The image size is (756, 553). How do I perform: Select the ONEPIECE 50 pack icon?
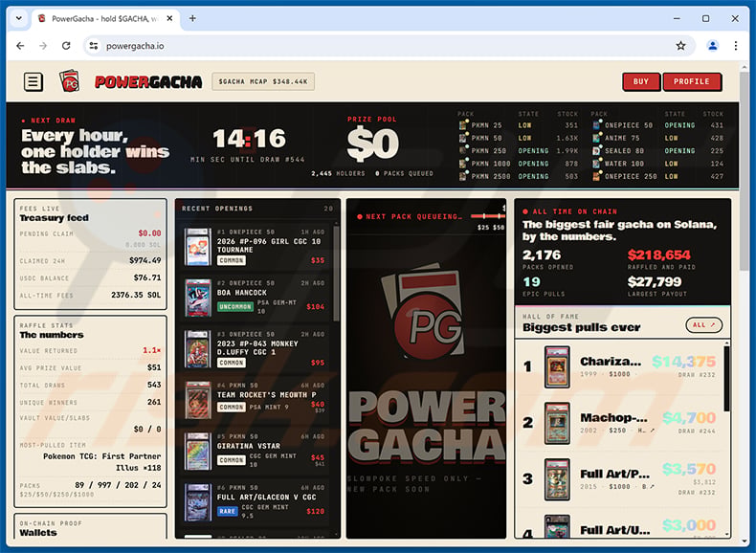[x=597, y=125]
